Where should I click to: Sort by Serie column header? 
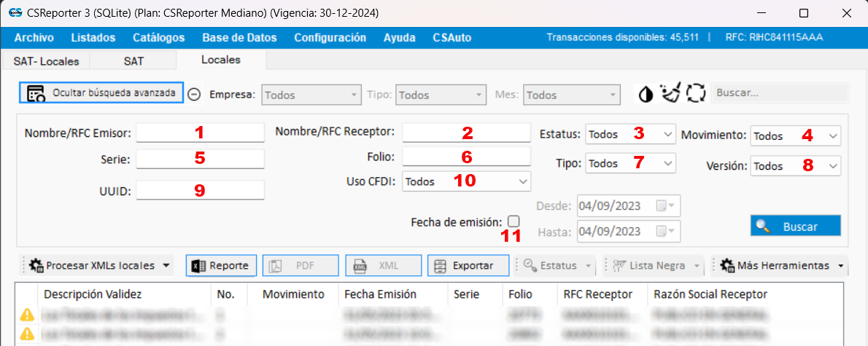[475, 294]
